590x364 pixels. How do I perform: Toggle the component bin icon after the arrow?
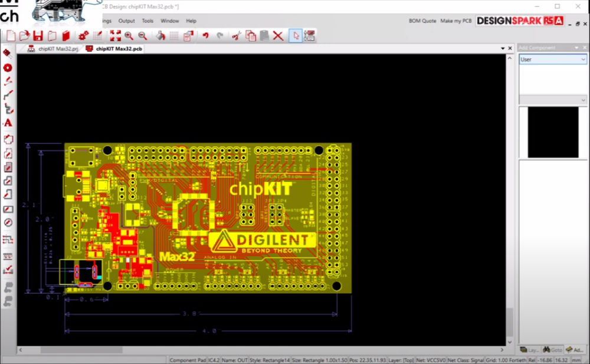[309, 36]
